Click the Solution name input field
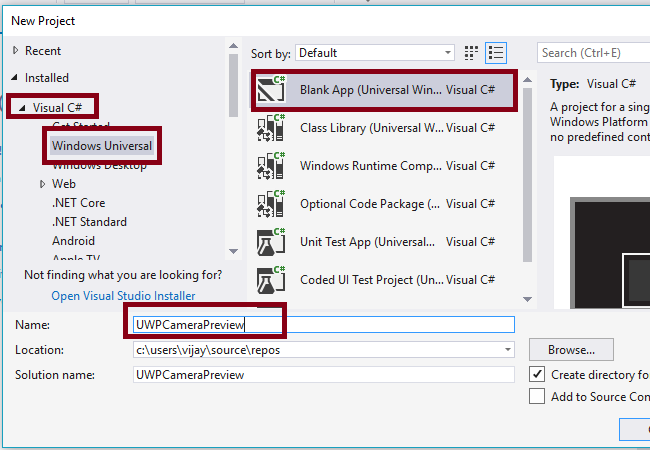 pos(324,375)
